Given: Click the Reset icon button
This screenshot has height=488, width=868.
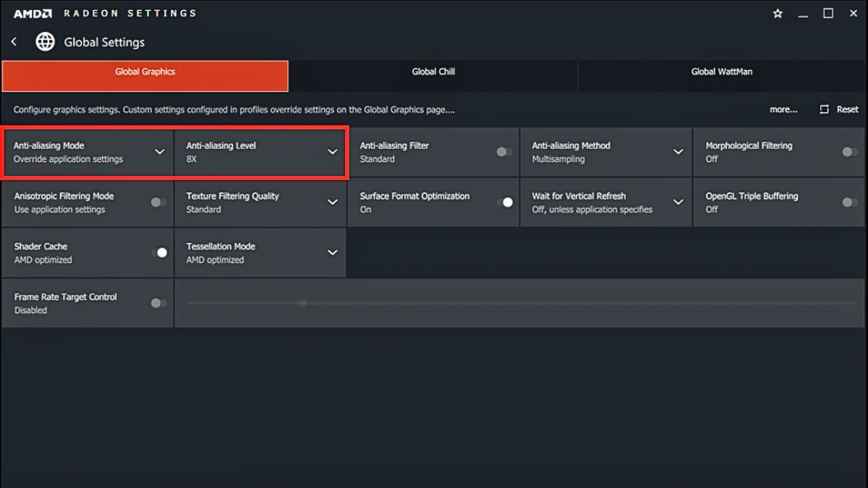Looking at the screenshot, I should 825,109.
